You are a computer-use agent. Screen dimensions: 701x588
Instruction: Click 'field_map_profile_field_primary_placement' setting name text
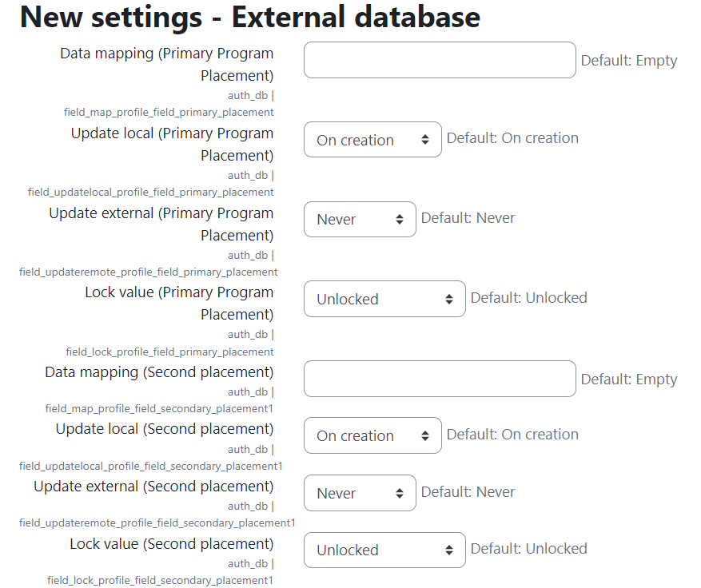click(169, 112)
